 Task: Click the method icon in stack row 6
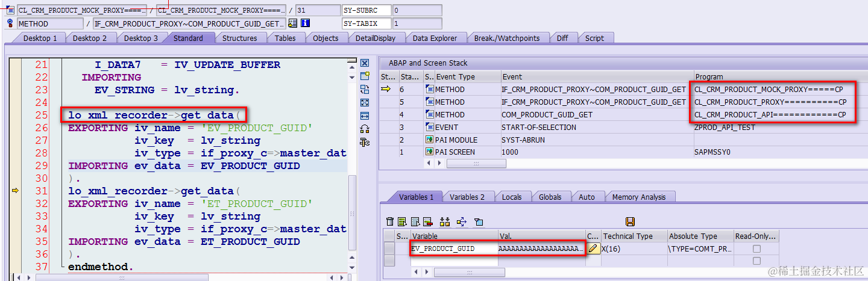coord(429,89)
